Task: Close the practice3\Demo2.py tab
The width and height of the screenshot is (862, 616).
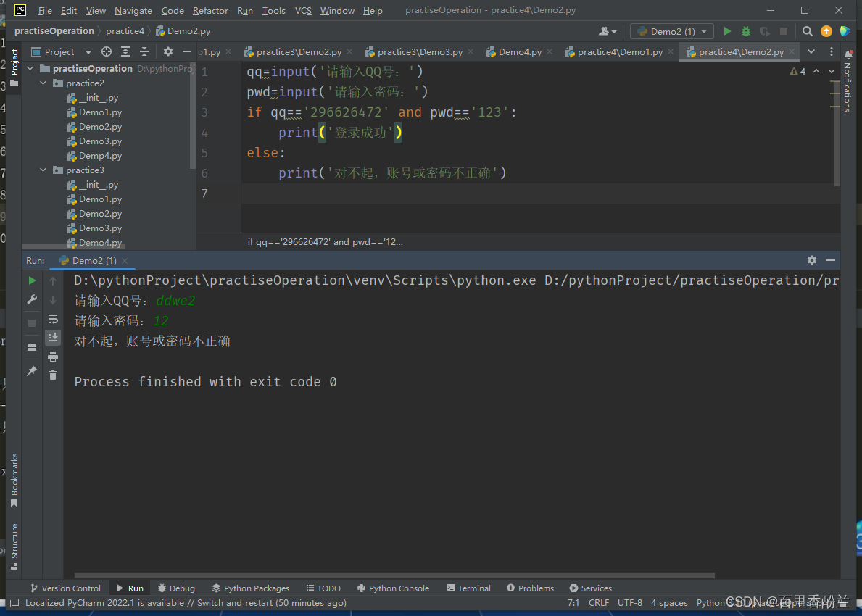Action: pyautogui.click(x=349, y=51)
